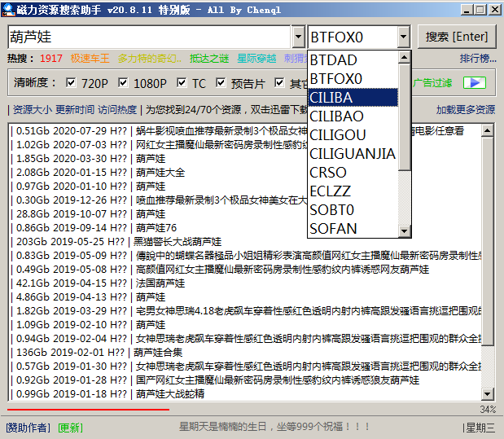Click 加载更多资源 to load more results

(465, 110)
